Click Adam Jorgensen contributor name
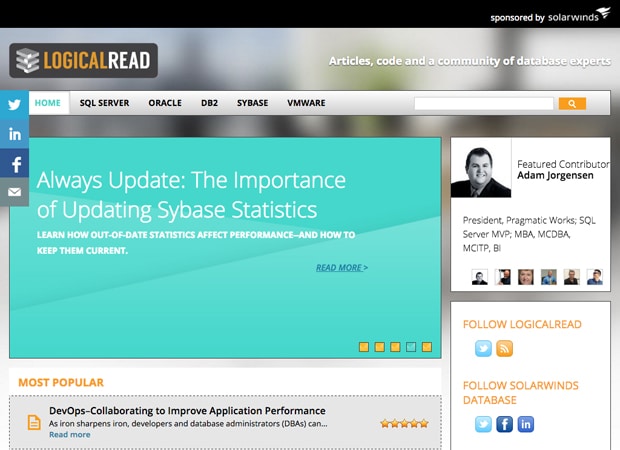Viewport: 620px width, 450px height. point(555,175)
